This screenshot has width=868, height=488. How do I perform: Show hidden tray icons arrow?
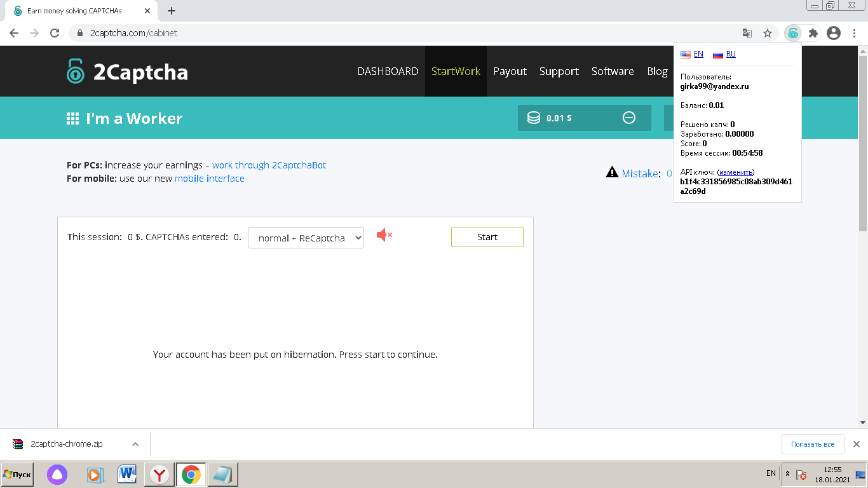(788, 474)
